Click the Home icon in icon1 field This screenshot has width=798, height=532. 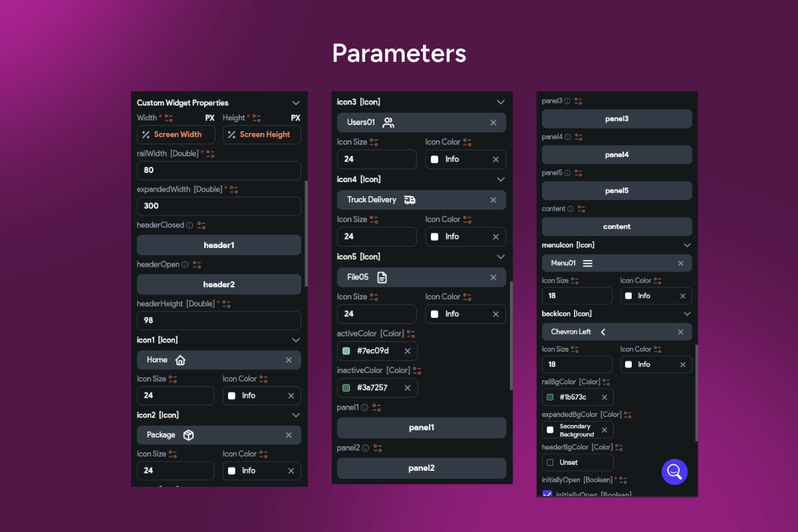tap(180, 360)
